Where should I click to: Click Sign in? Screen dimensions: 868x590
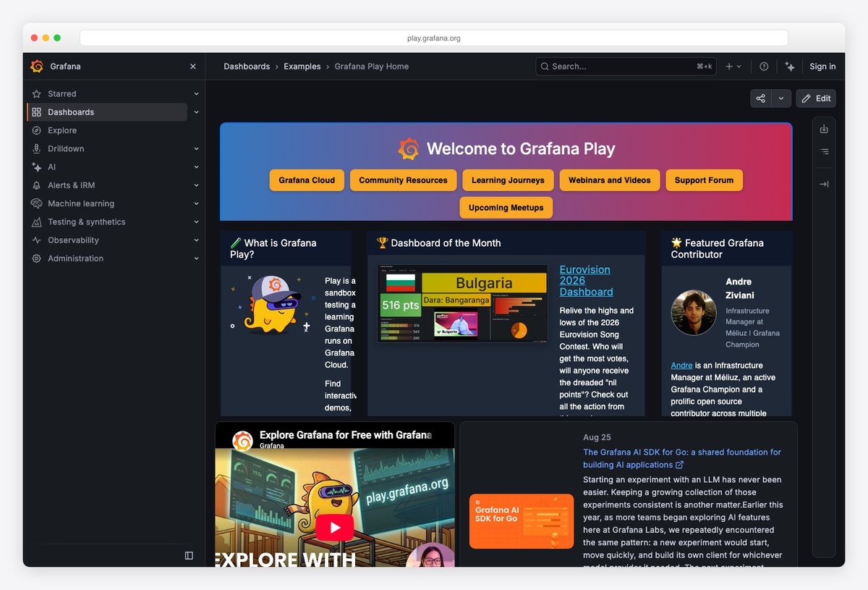[x=822, y=67]
